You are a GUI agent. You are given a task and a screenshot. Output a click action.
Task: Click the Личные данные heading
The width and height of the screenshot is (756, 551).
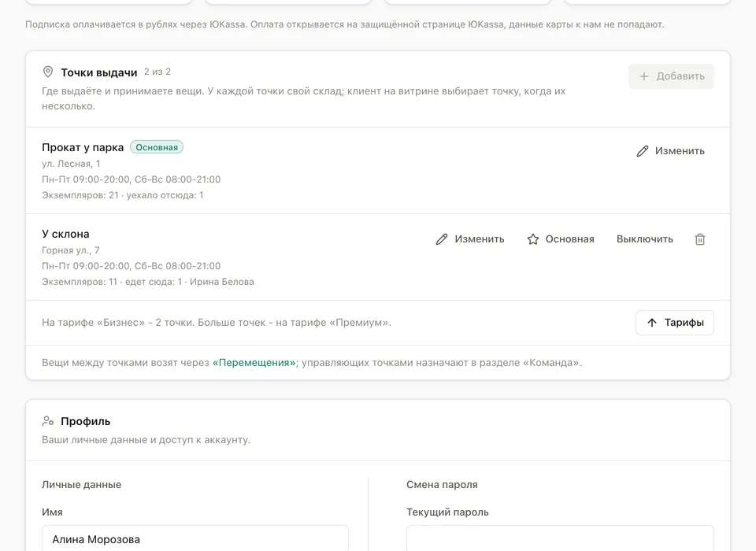pyautogui.click(x=81, y=484)
